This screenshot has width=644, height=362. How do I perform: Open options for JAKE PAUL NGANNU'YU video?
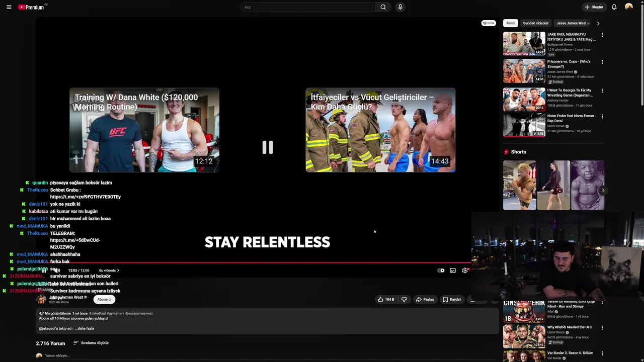(602, 35)
